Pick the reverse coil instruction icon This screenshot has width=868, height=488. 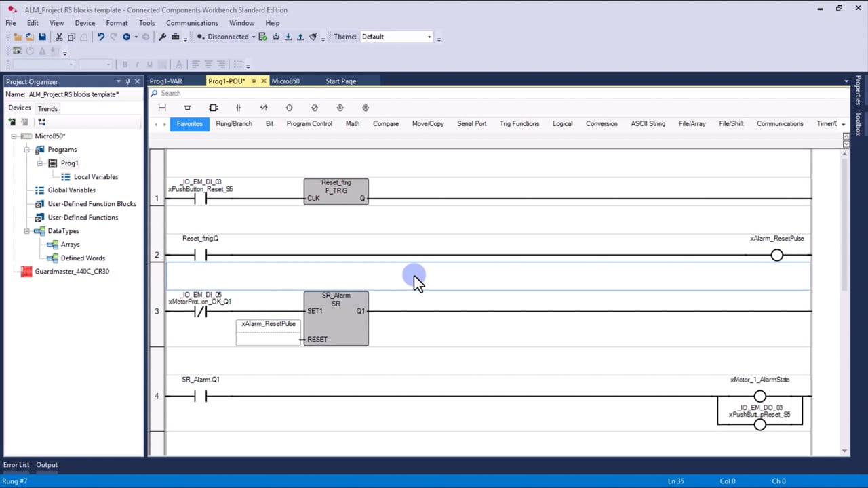click(315, 108)
